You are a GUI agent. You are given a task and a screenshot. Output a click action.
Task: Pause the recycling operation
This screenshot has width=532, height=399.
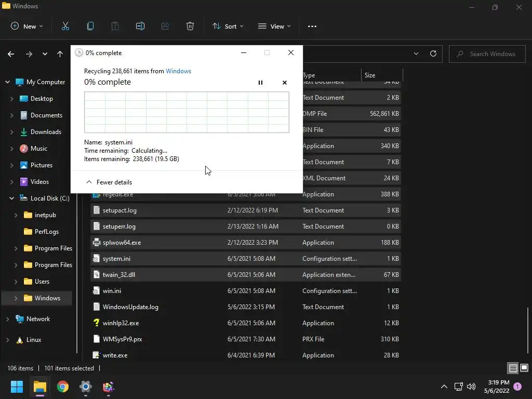tap(261, 83)
